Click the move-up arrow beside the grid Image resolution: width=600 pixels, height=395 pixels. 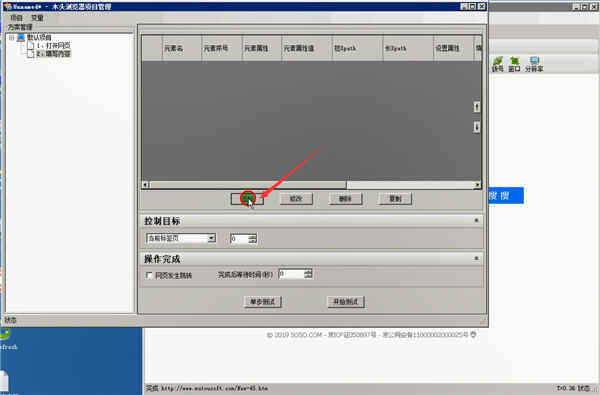coord(476,107)
